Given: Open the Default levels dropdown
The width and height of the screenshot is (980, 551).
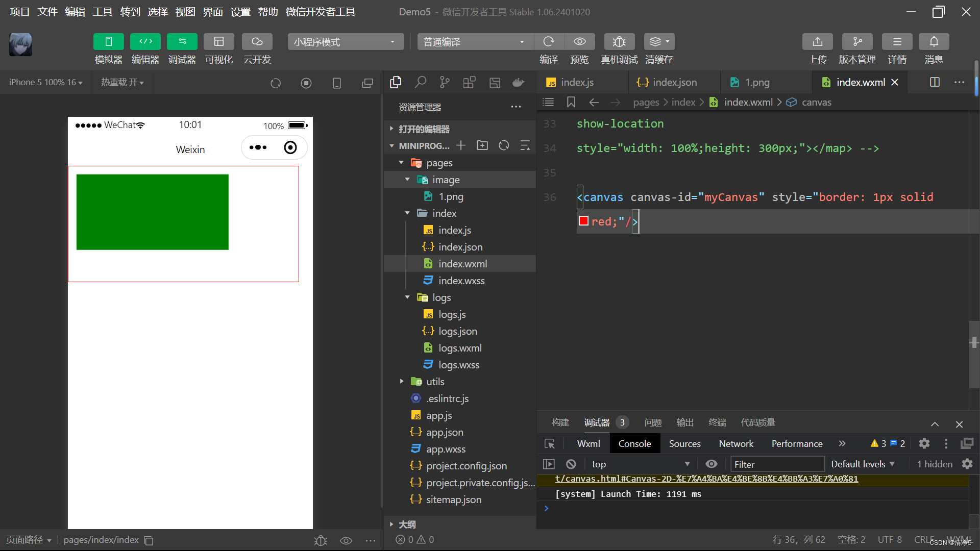Looking at the screenshot, I should click(x=863, y=464).
